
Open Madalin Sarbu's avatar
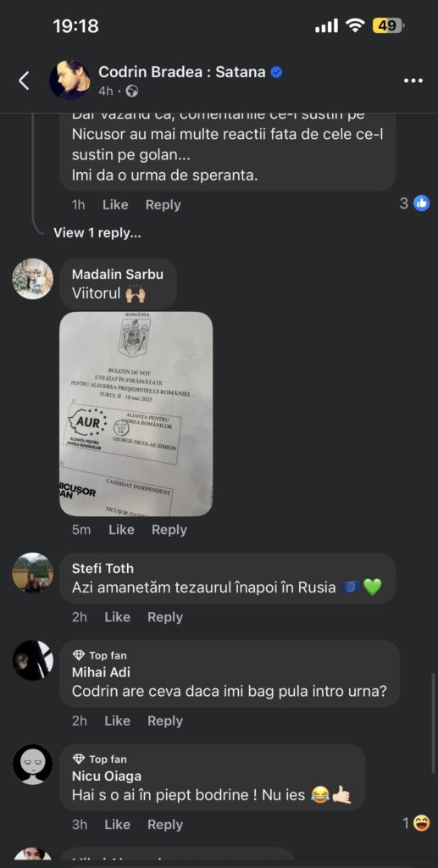pyautogui.click(x=33, y=279)
